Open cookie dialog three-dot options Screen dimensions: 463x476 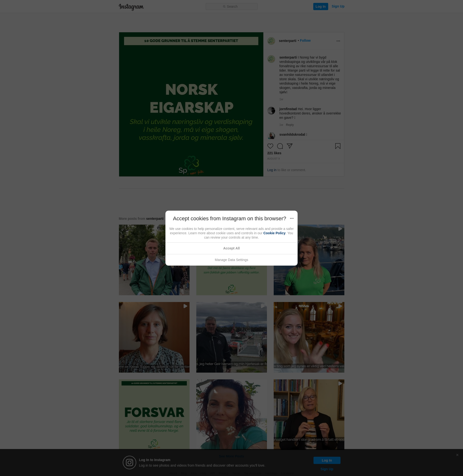point(292,218)
